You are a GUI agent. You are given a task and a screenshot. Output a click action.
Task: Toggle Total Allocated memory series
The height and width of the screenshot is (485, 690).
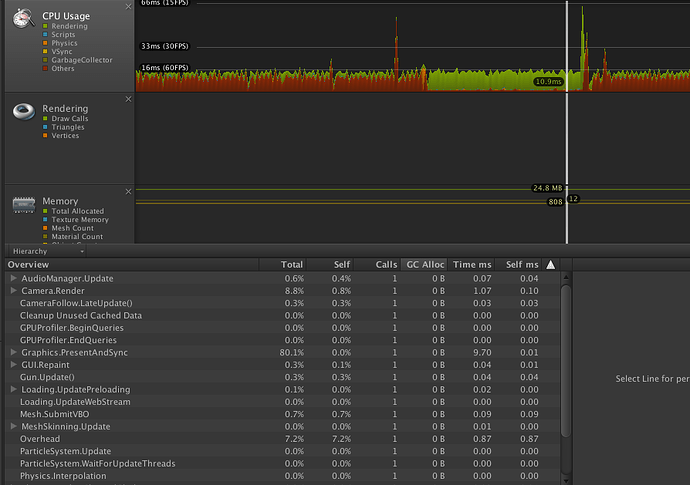tap(45, 211)
